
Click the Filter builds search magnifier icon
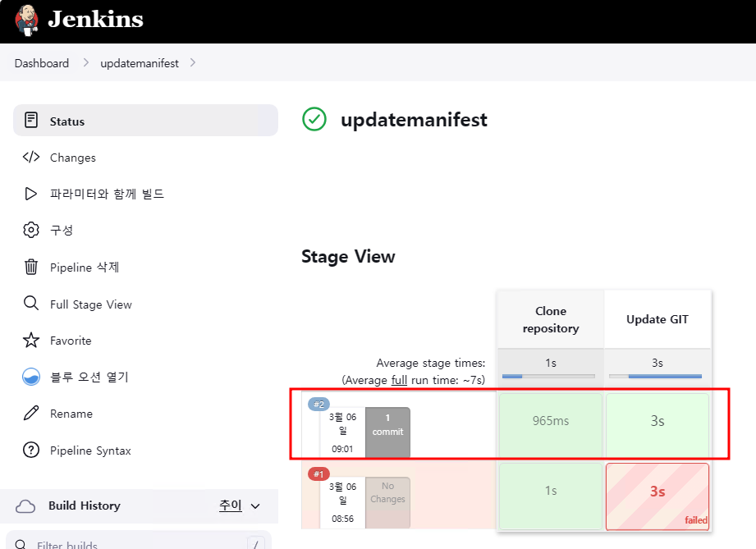point(21,545)
